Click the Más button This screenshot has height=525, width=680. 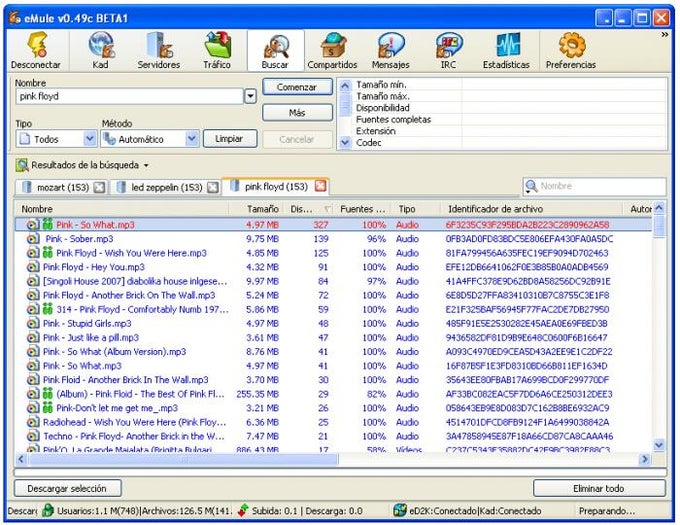click(297, 113)
